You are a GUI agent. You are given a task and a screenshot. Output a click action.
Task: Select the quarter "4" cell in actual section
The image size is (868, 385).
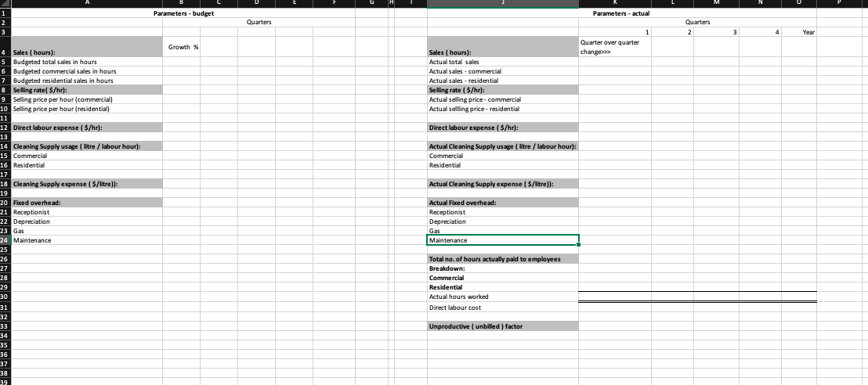click(760, 32)
